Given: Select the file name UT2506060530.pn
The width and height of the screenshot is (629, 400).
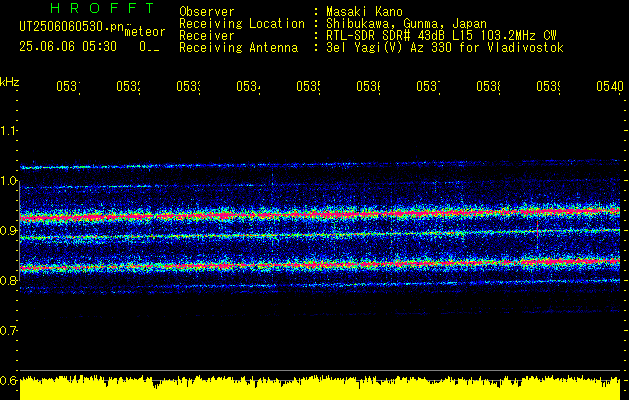Looking at the screenshot, I should click(72, 27).
